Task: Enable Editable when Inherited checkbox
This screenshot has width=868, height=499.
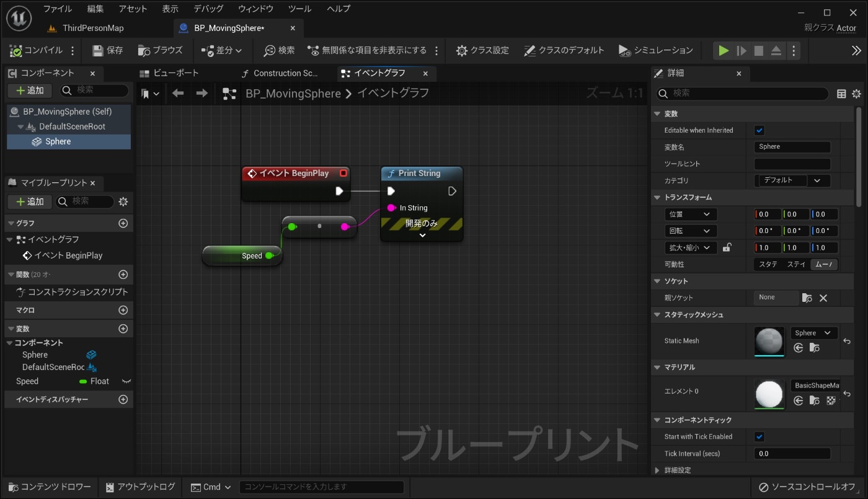Action: click(759, 130)
